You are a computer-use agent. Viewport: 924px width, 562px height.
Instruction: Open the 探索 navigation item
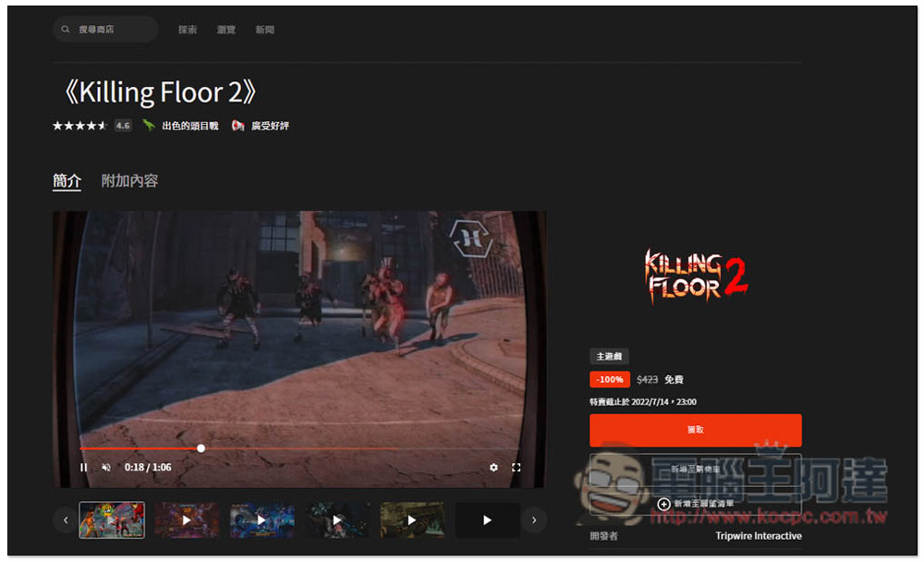(x=188, y=30)
